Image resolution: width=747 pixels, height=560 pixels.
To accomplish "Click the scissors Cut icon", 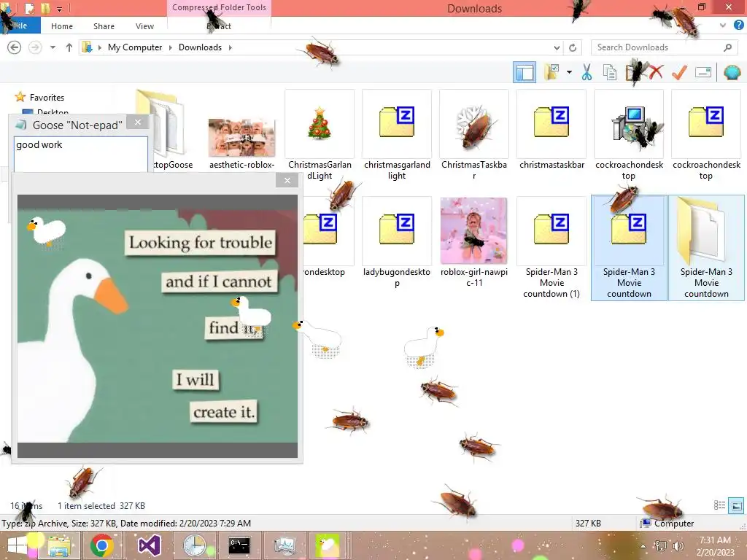I will [x=587, y=72].
